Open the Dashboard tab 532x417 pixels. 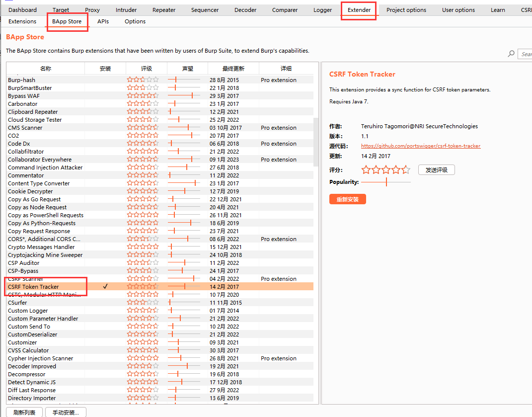[x=22, y=10]
